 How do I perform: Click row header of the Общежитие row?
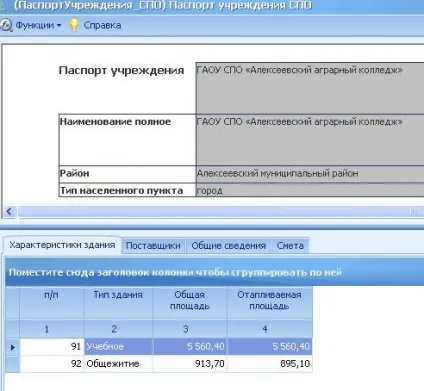click(13, 364)
